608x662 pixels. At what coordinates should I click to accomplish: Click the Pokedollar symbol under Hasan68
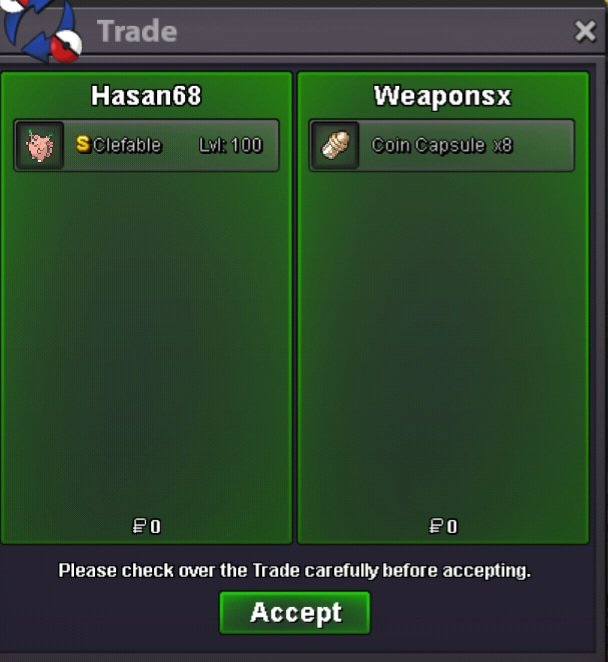pyautogui.click(x=139, y=526)
